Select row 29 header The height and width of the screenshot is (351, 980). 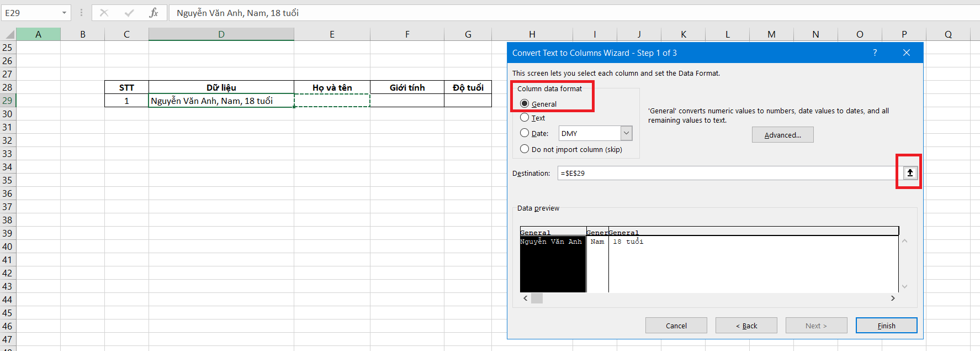click(x=8, y=101)
